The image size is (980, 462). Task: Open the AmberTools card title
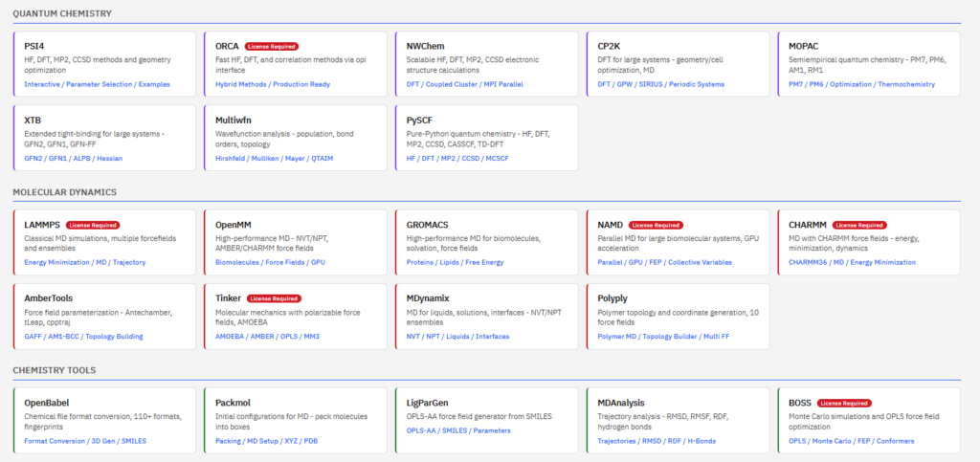48,297
